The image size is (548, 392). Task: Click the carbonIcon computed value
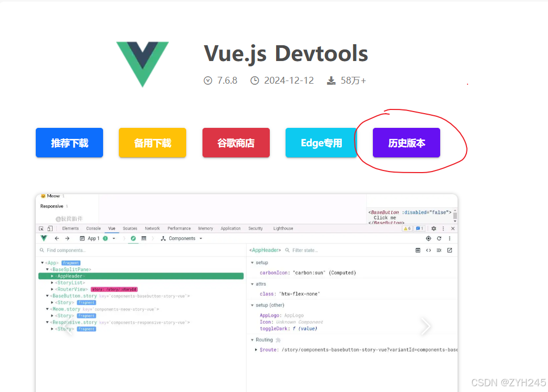[309, 273]
